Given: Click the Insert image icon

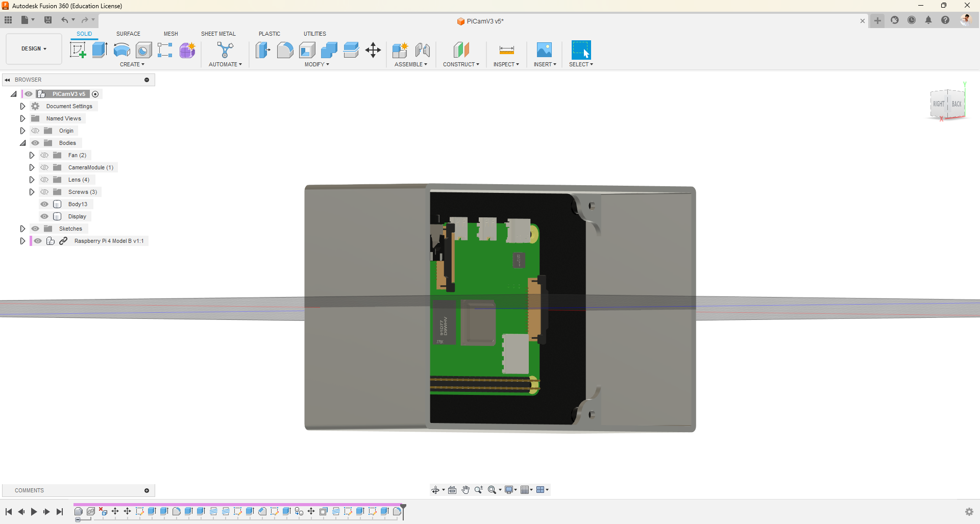Looking at the screenshot, I should tap(545, 50).
